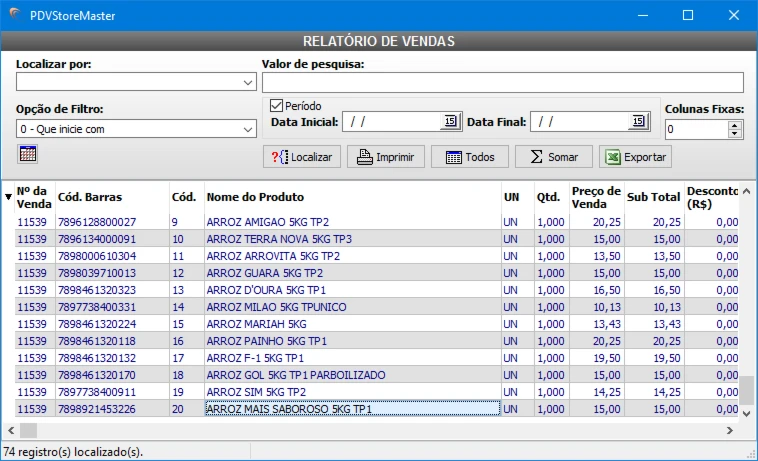Select ARROZ GOL 5KG TP1 PARBOILIZADO cell
The width and height of the screenshot is (758, 461).
coord(353,375)
